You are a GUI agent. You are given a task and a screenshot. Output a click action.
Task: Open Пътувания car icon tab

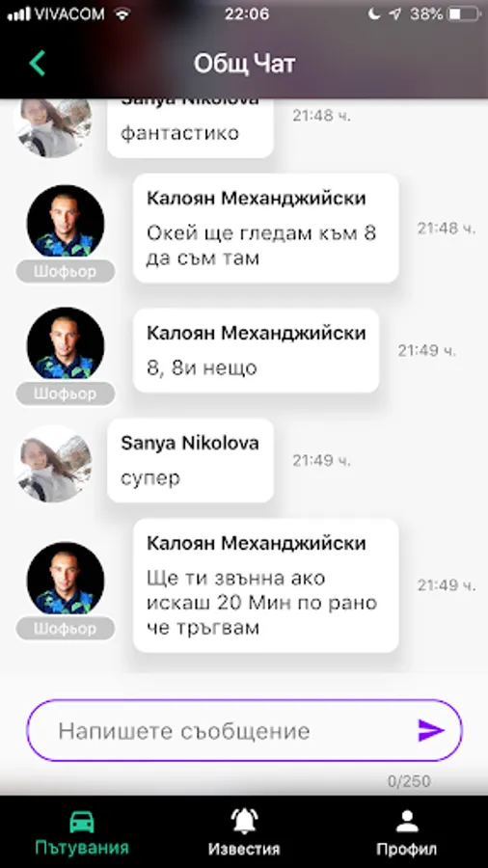coord(82,833)
